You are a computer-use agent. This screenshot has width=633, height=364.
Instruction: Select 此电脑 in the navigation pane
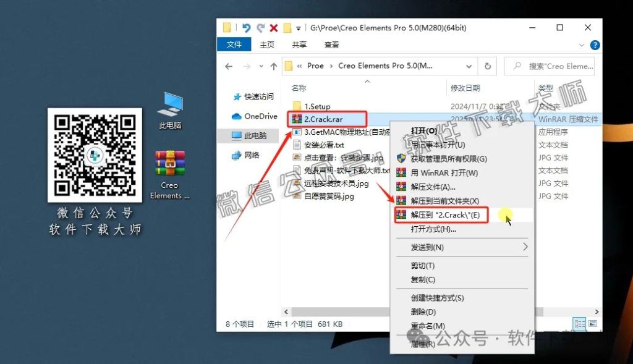click(249, 135)
